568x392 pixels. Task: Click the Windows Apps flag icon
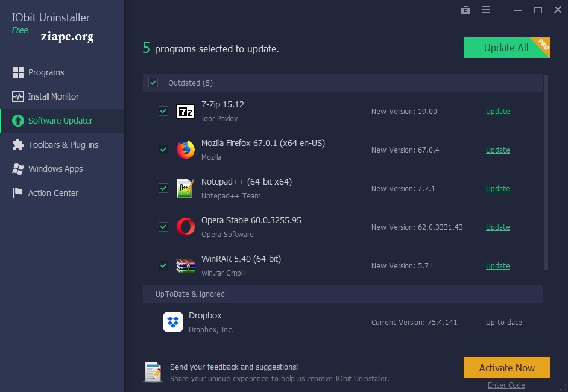tap(18, 169)
